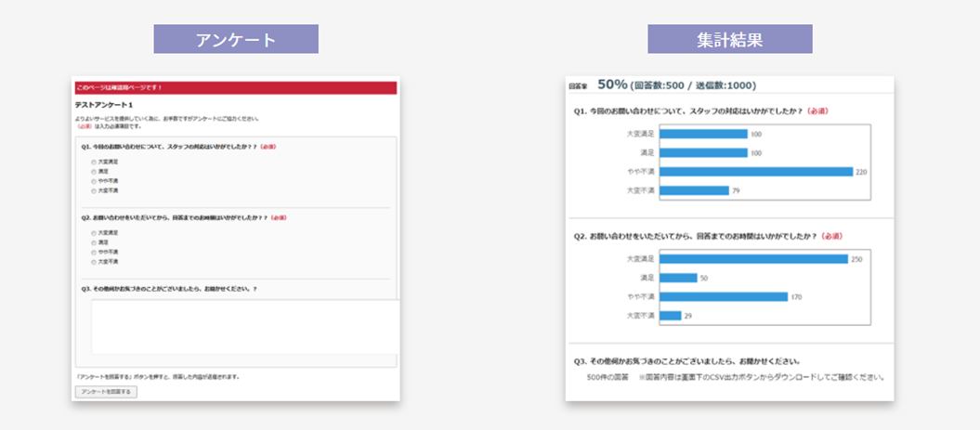The height and width of the screenshot is (430, 980).
Task: Select Q2 大変不満 radio option
Action: click(x=93, y=262)
